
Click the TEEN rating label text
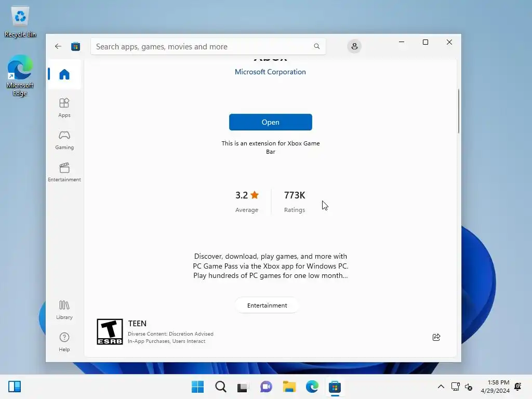click(x=137, y=323)
